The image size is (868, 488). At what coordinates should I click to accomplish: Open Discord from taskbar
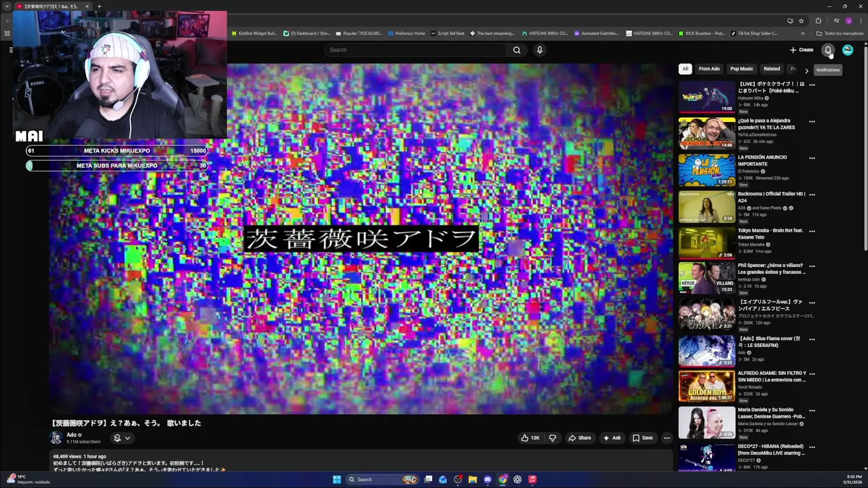click(x=488, y=479)
